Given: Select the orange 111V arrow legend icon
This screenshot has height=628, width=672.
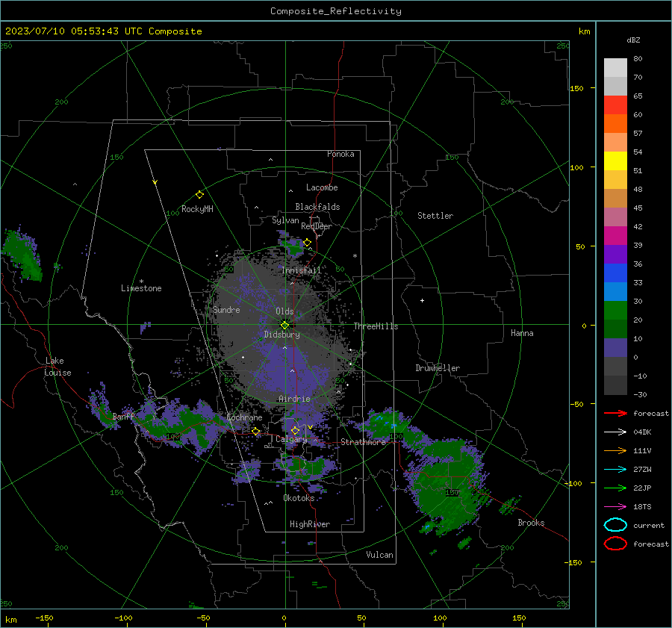Looking at the screenshot, I should click(615, 450).
